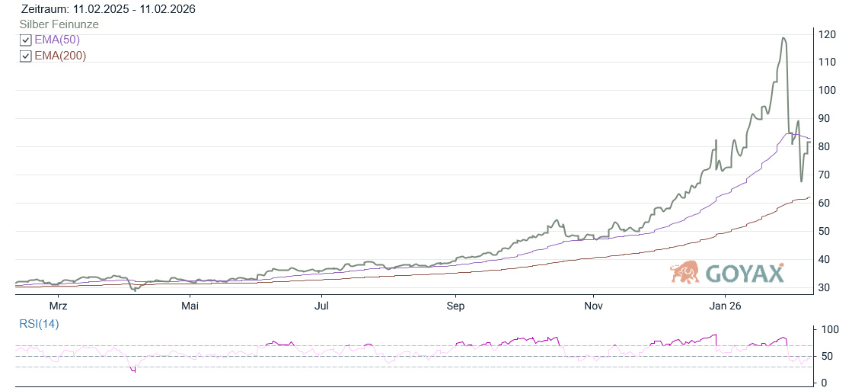This screenshot has width=868, height=391.
Task: Click the Nov month marker on the x-axis
Action: pyautogui.click(x=593, y=306)
